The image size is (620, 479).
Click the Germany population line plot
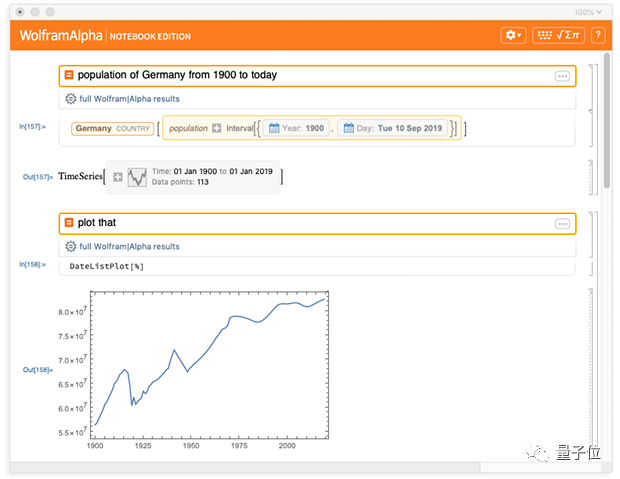(x=210, y=365)
